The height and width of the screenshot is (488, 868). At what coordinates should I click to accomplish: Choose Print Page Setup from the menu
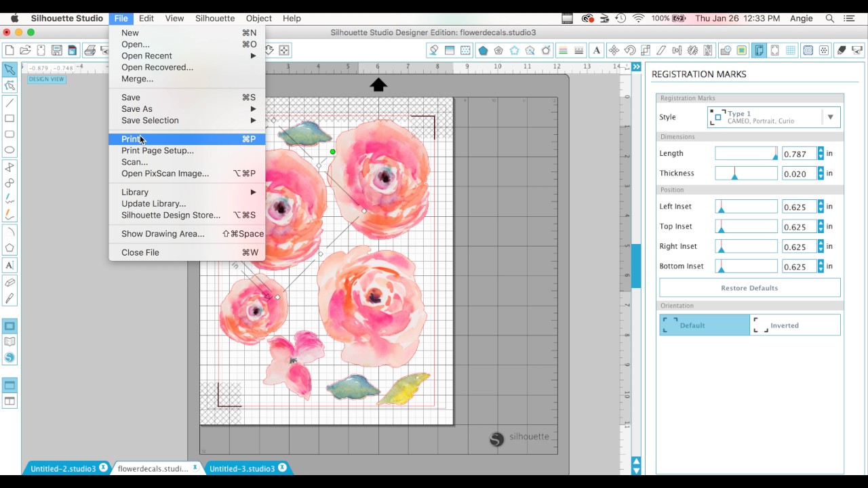click(x=157, y=150)
